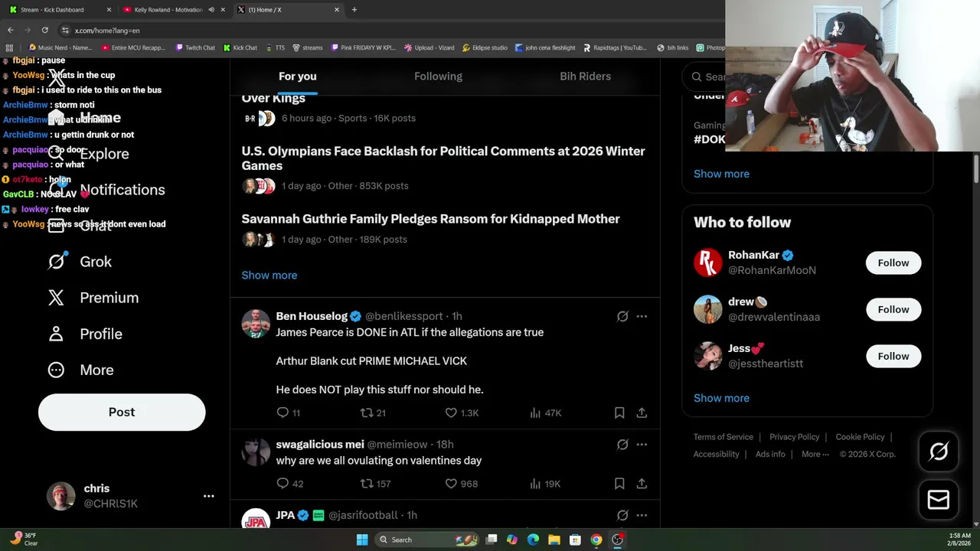This screenshot has width=980, height=551.
Task: Share swagalicious mei's post
Action: [642, 484]
